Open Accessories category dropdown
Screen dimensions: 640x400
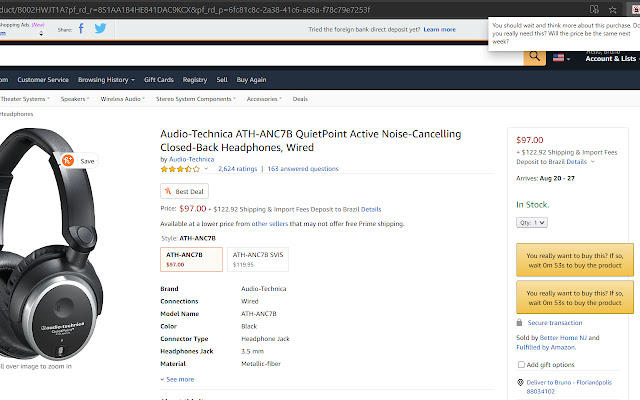[x=264, y=99]
